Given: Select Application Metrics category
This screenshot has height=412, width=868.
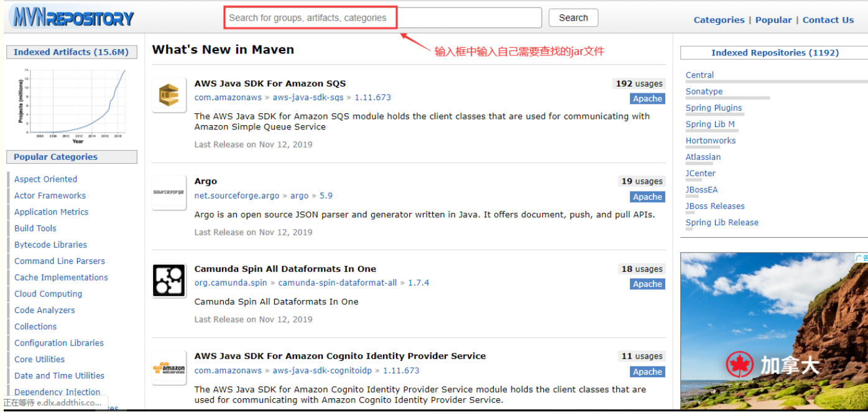Looking at the screenshot, I should pyautogui.click(x=51, y=212).
